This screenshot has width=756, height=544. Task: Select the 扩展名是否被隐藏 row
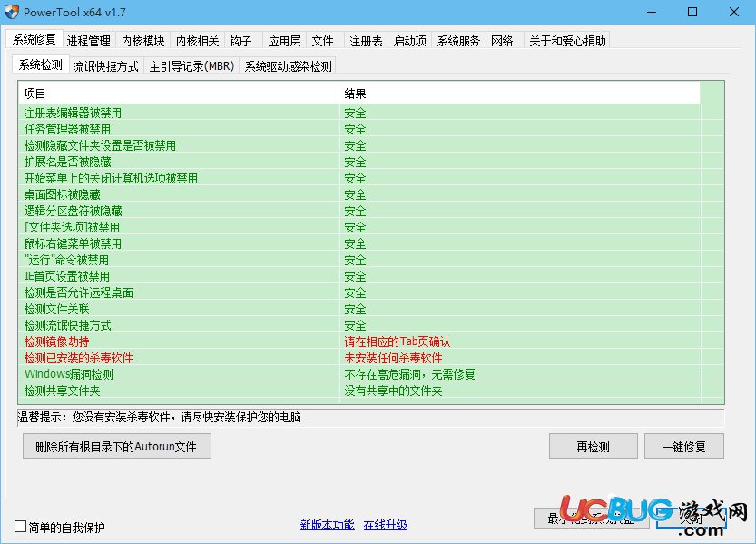coord(359,162)
